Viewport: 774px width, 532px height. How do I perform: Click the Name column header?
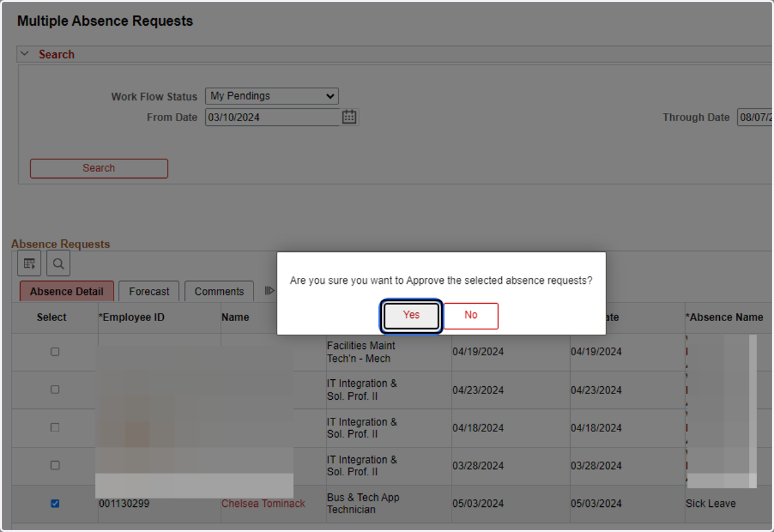(x=235, y=317)
